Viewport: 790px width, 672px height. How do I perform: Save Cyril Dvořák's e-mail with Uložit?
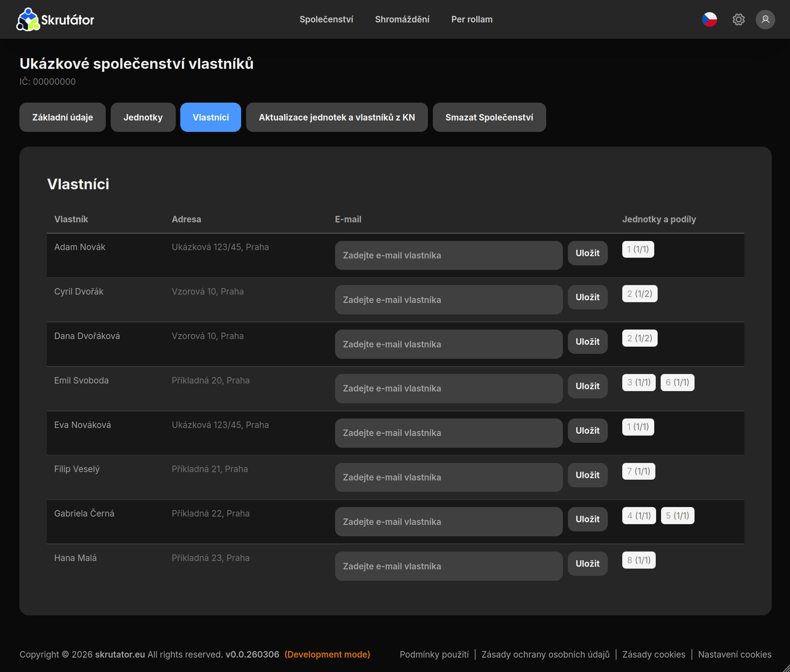click(588, 297)
